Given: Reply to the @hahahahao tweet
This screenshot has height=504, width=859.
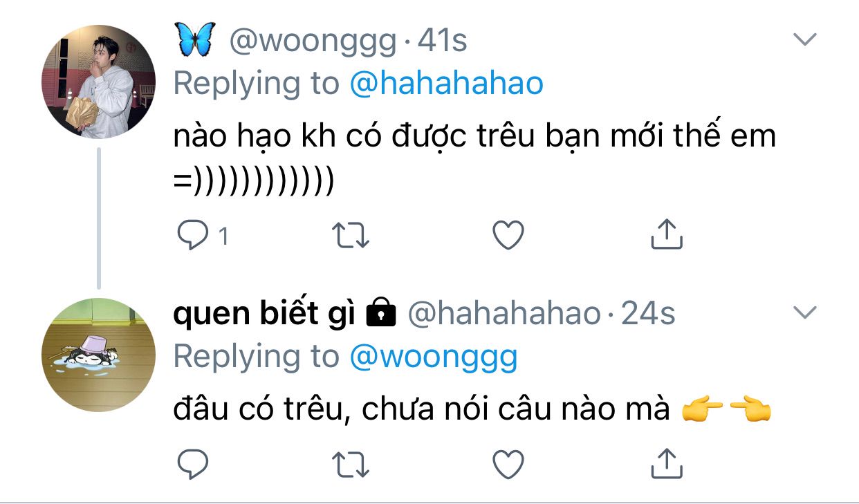Looking at the screenshot, I should coord(193,464).
